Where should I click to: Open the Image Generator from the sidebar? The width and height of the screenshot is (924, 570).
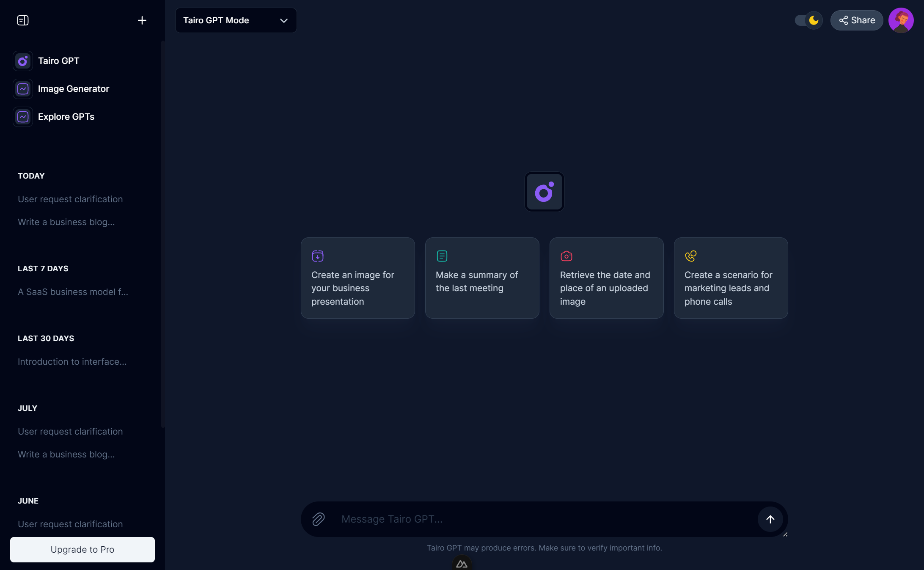coord(22,89)
